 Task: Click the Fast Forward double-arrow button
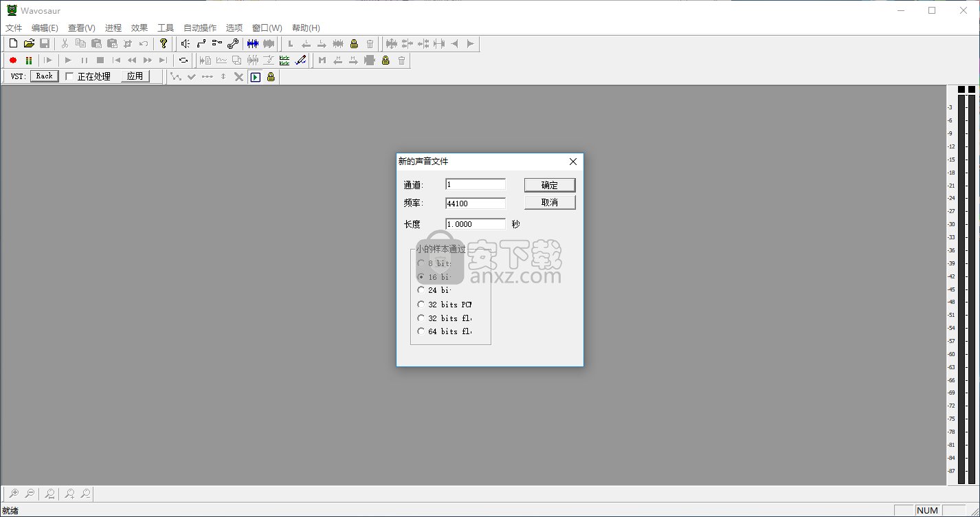pyautogui.click(x=147, y=60)
